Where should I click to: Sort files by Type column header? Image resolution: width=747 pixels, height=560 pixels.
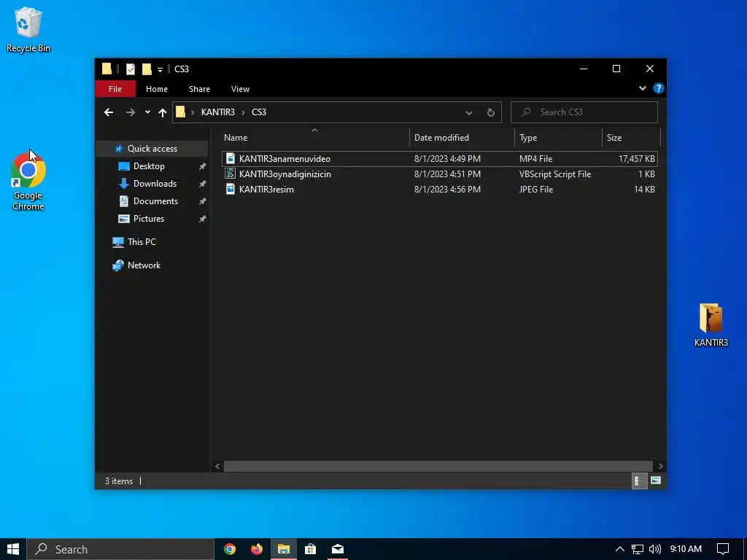point(558,138)
